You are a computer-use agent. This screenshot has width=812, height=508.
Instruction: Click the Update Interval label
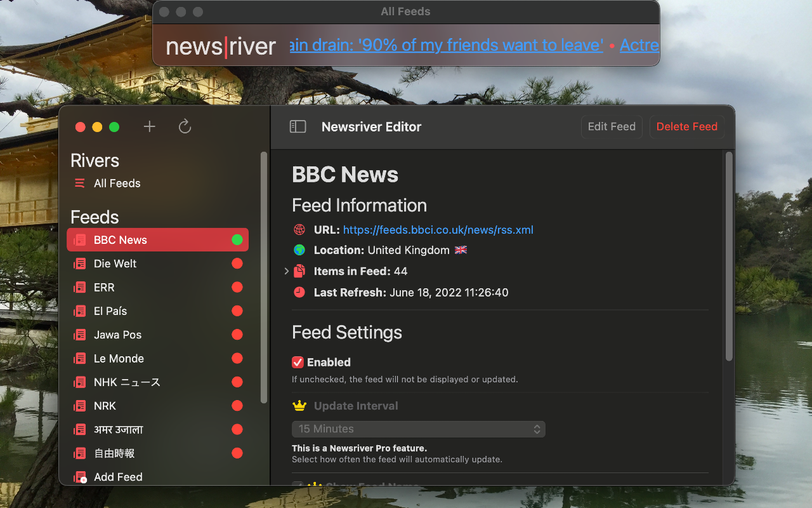pyautogui.click(x=356, y=406)
